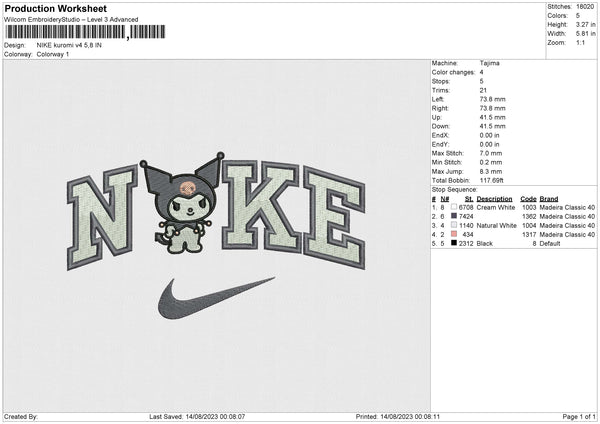Click stitch count 6708 in row 1
The height and width of the screenshot is (424, 600).
pyautogui.click(x=466, y=207)
